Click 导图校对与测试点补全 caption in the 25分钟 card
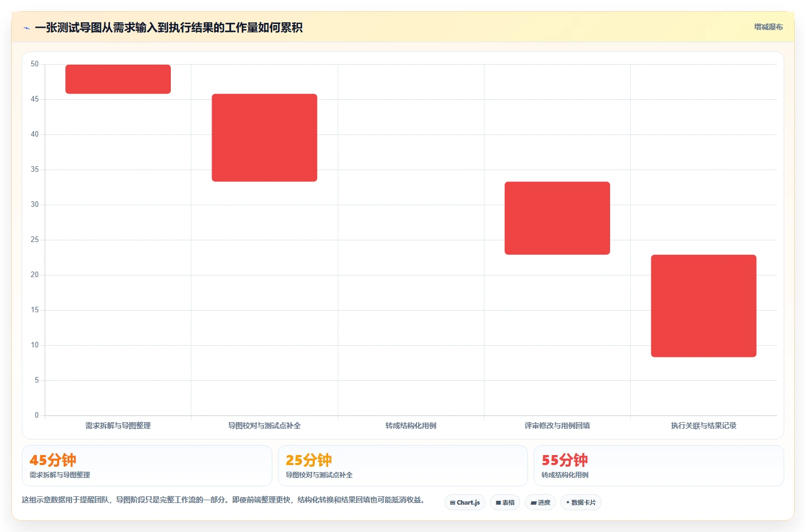This screenshot has width=806, height=532. [x=319, y=475]
